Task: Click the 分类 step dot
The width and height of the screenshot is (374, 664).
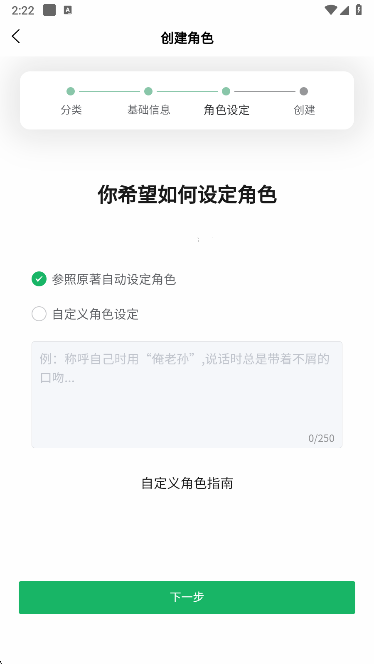Action: [71, 91]
